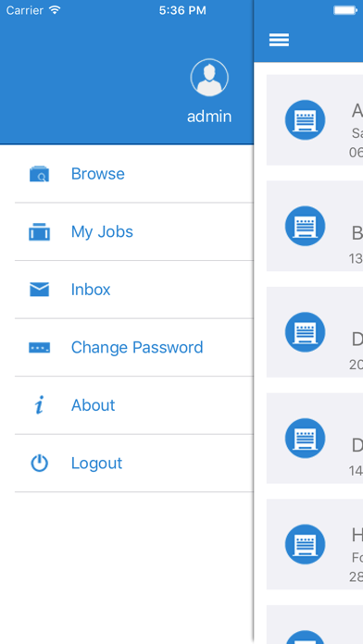Tap the Carrier label in the status bar
Screen dimensions: 363x644
click(x=25, y=11)
